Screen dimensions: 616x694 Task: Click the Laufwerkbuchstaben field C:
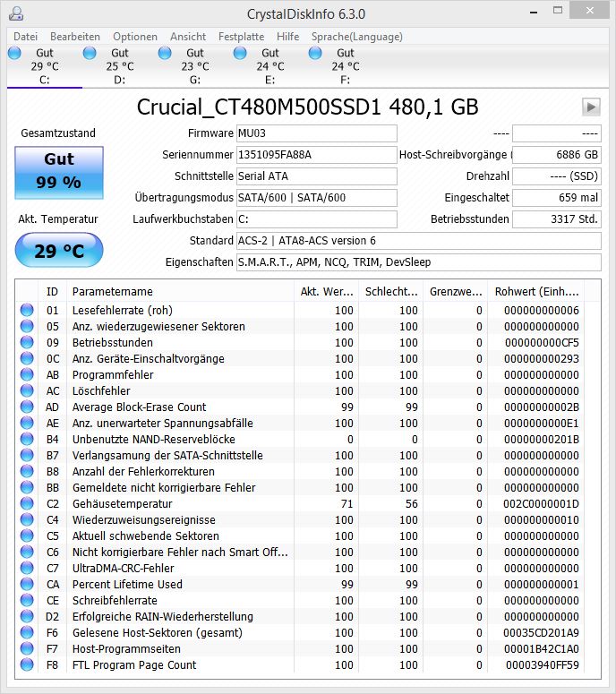click(x=316, y=219)
